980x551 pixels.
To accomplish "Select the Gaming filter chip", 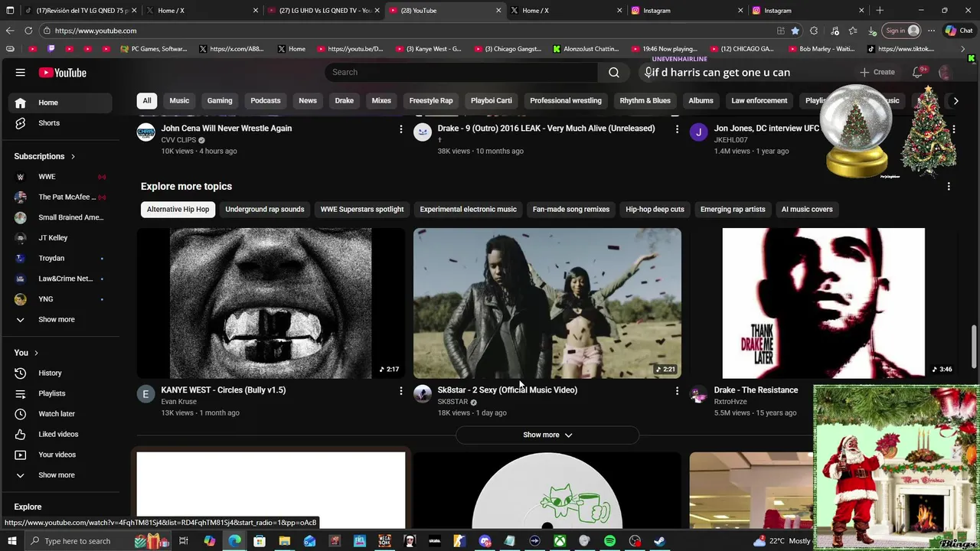I will coord(220,100).
